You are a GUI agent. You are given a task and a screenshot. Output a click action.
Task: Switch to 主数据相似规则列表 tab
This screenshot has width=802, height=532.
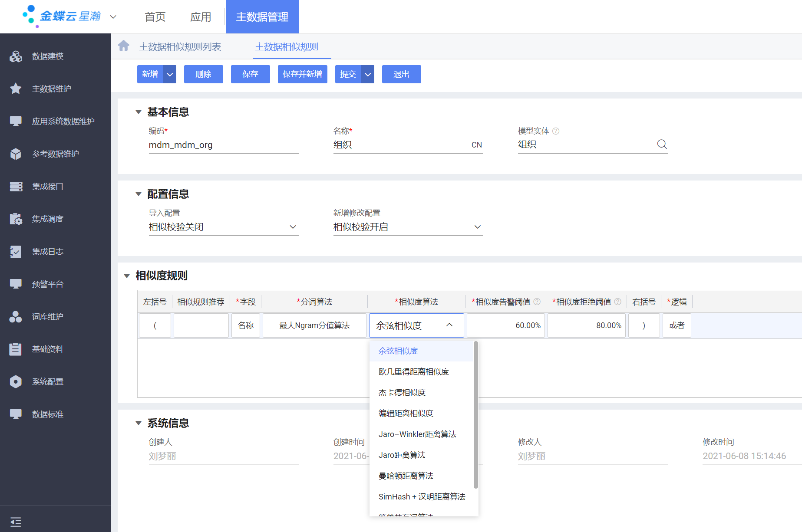click(180, 47)
